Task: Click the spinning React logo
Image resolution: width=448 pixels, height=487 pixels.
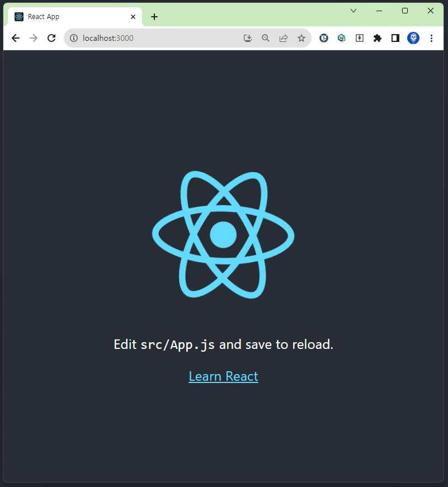Action: (x=223, y=235)
